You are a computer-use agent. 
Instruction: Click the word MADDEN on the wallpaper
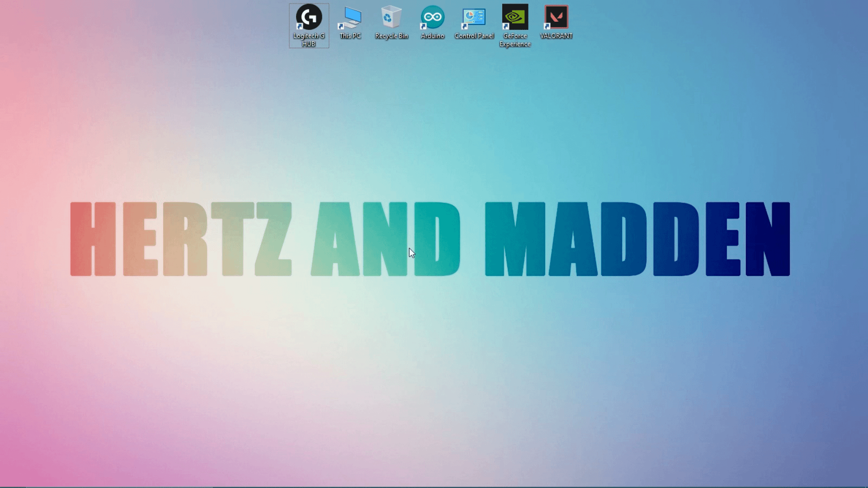coord(637,239)
